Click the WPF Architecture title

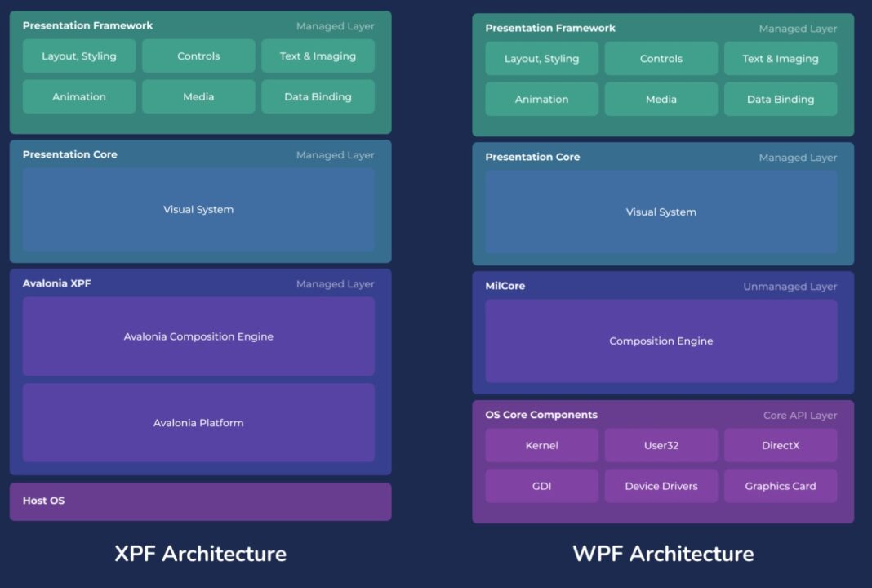[663, 554]
